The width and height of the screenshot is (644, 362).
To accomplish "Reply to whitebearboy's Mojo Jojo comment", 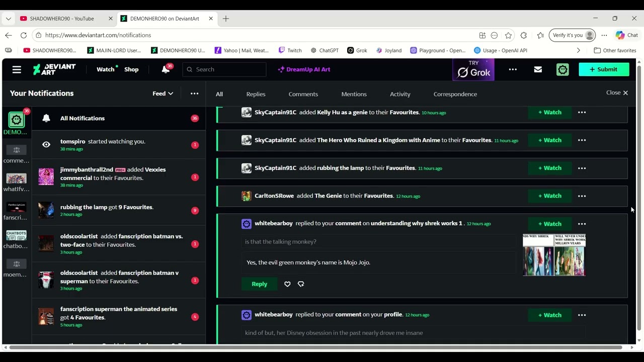I will [x=259, y=284].
